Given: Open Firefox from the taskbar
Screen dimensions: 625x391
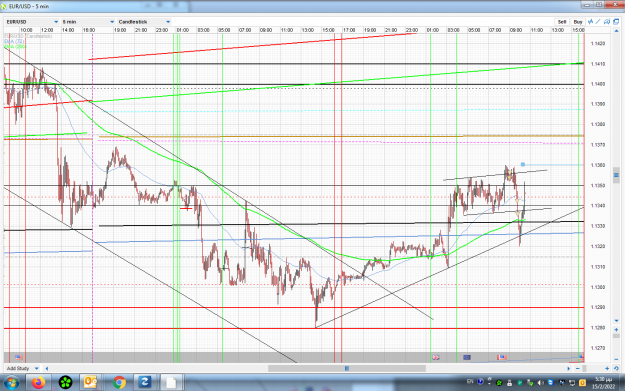Looking at the screenshot, I should click(x=38, y=383).
